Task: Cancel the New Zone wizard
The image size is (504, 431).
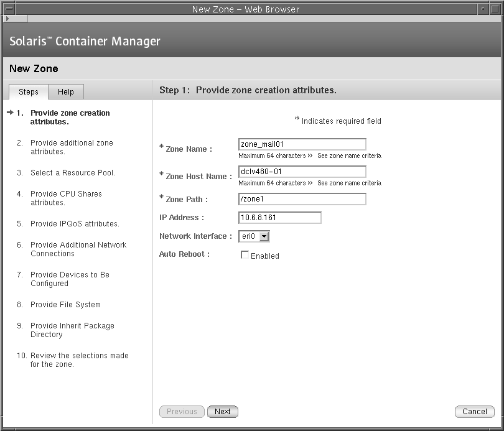Action: (x=474, y=412)
